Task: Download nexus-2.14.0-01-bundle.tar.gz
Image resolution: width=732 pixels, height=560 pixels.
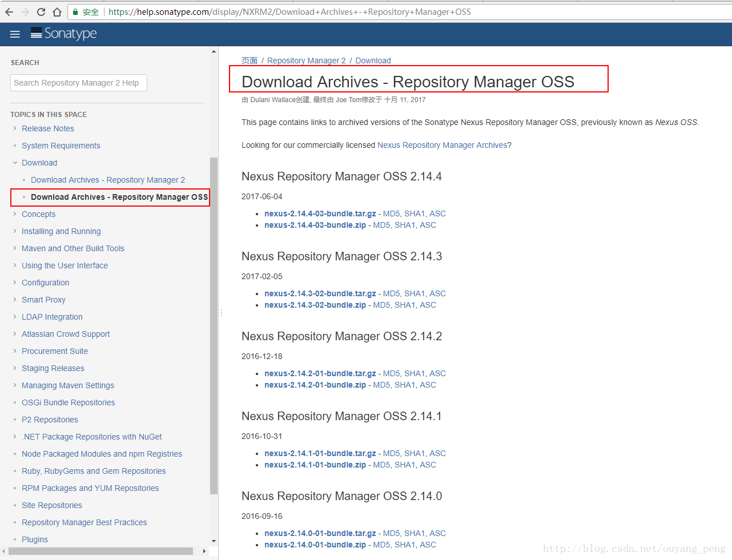Action: pos(320,533)
